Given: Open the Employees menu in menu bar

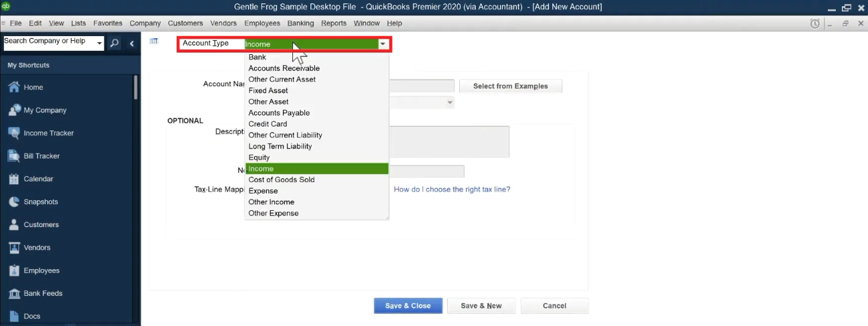Looking at the screenshot, I should coord(262,23).
